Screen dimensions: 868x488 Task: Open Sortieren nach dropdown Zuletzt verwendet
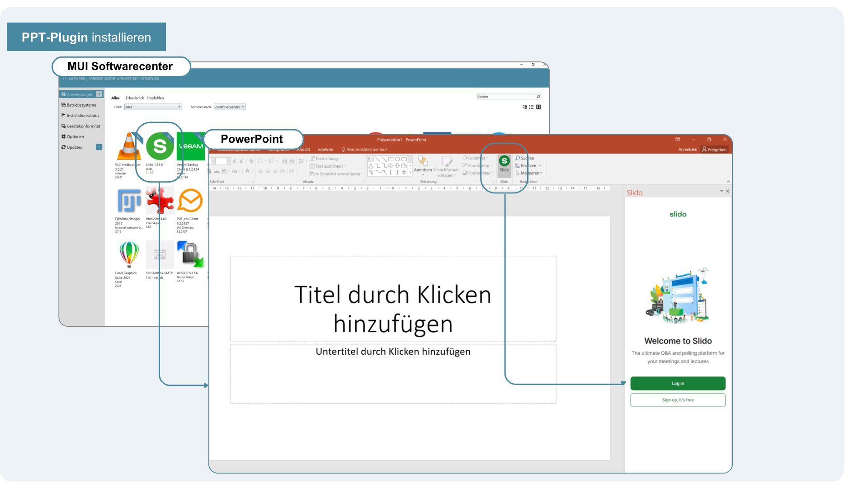(230, 107)
